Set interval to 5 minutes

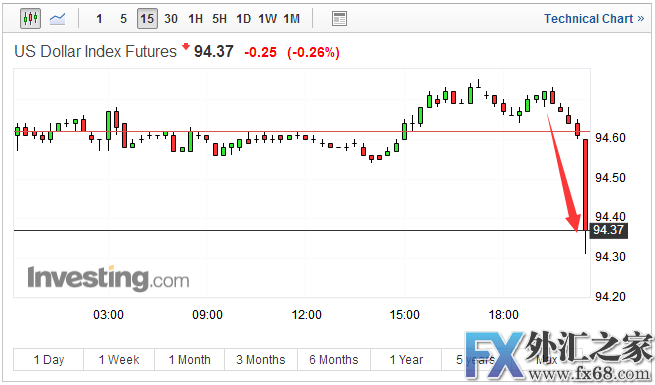(x=123, y=19)
